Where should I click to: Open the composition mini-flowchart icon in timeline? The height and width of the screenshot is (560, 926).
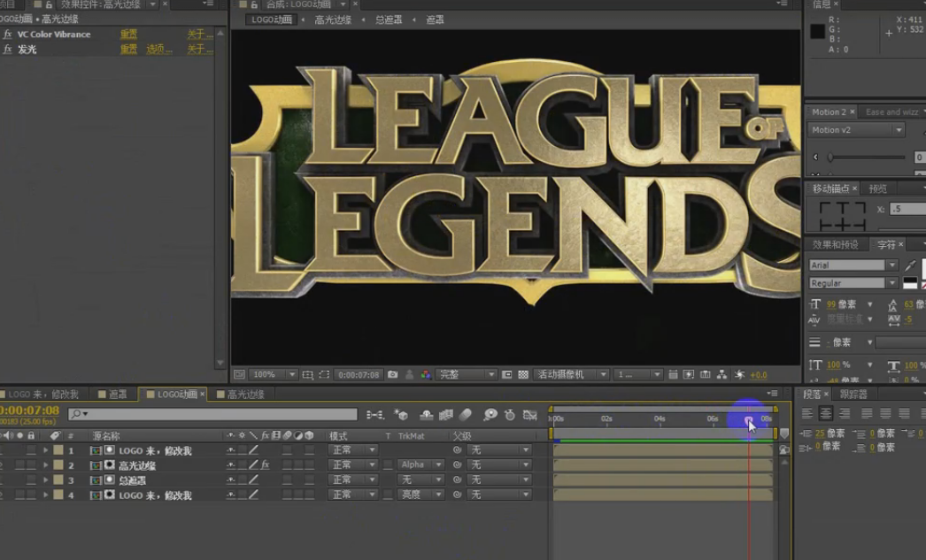pos(374,415)
